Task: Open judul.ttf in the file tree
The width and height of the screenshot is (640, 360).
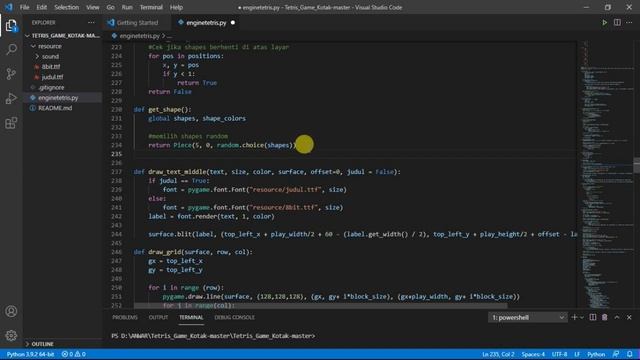Action: pos(62,77)
